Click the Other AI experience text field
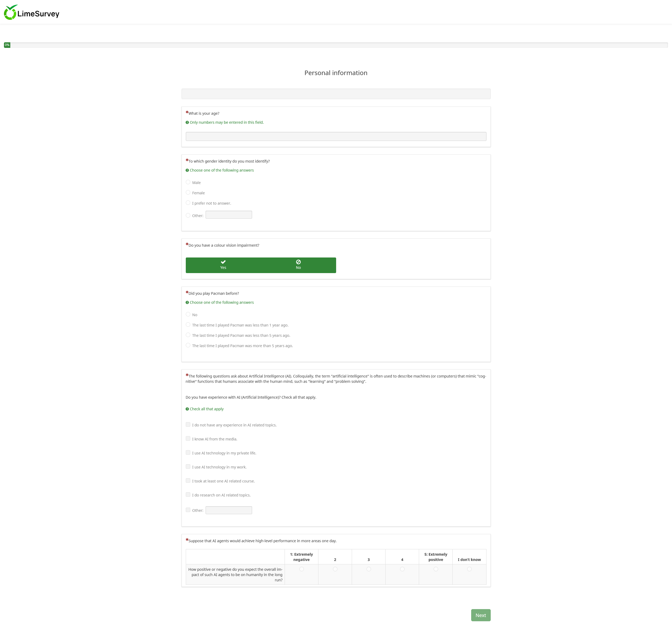The height and width of the screenshot is (635, 672). [x=229, y=510]
